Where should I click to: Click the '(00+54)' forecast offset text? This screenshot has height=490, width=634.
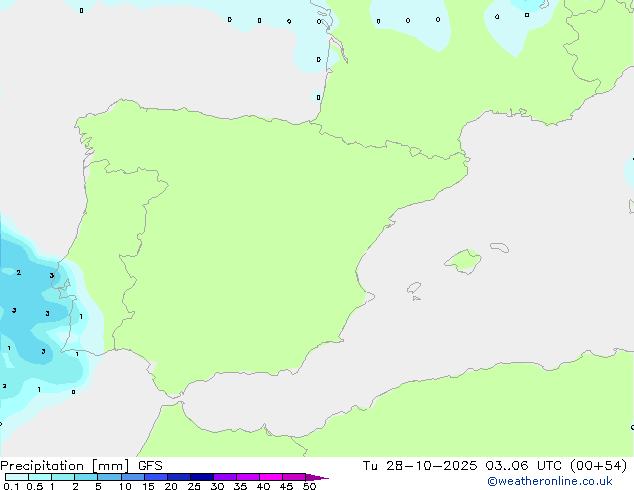pyautogui.click(x=598, y=466)
